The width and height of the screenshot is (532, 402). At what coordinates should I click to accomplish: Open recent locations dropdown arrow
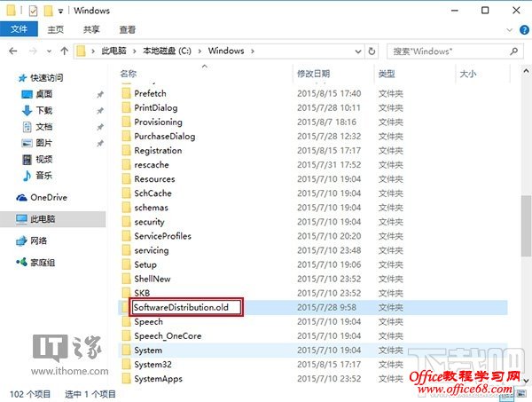[49, 51]
